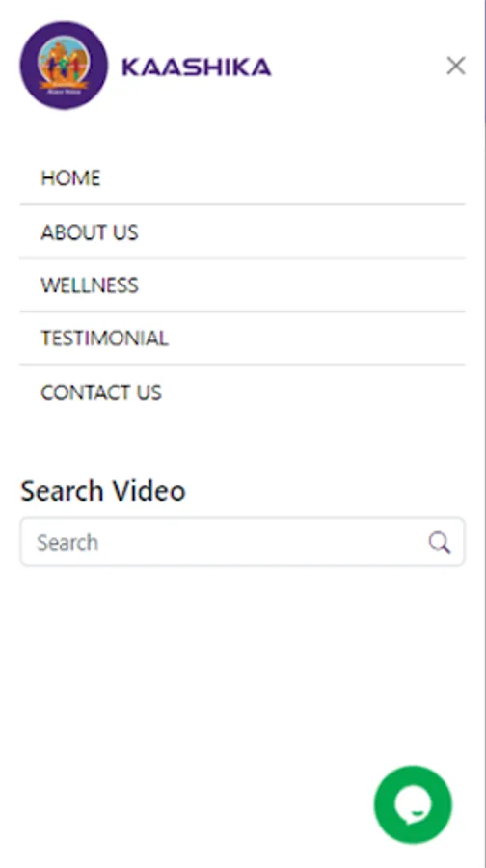486x868 pixels.
Task: Submit the video search via magnifier button
Action: (x=439, y=542)
